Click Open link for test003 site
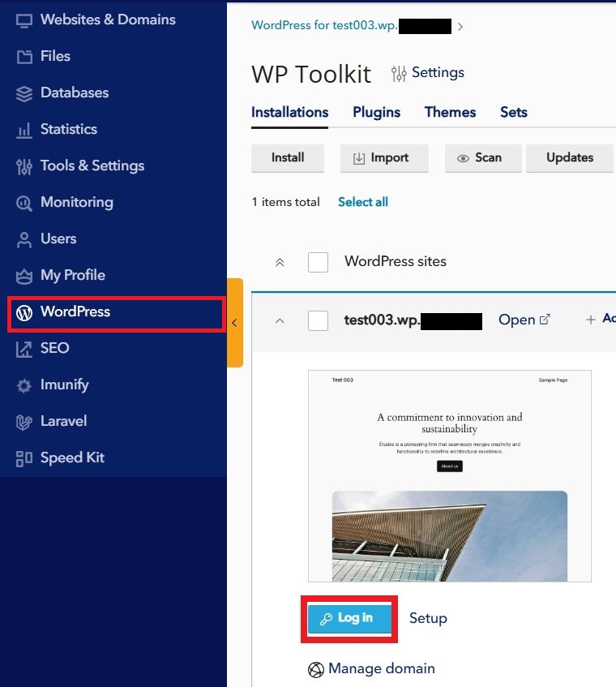616x687 pixels. pos(524,320)
